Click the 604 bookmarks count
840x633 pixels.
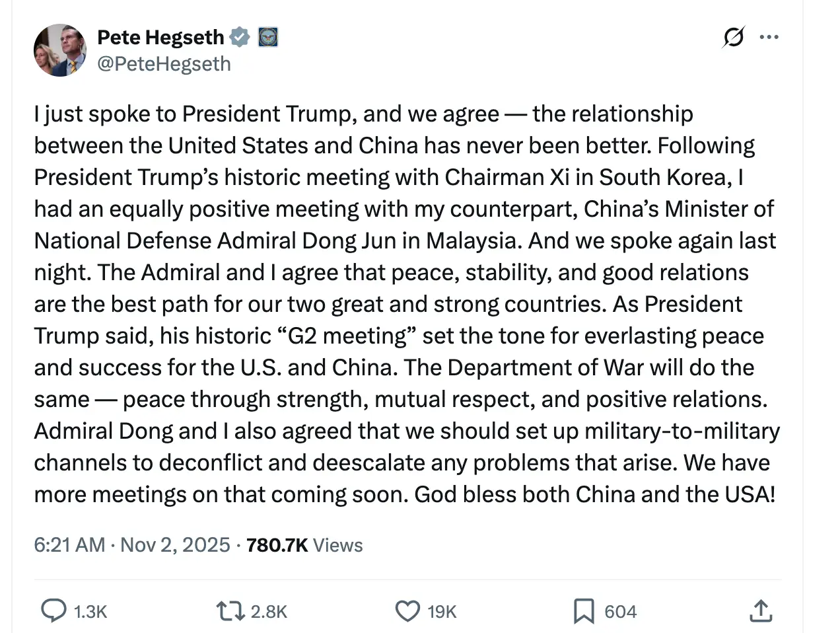pyautogui.click(x=620, y=612)
